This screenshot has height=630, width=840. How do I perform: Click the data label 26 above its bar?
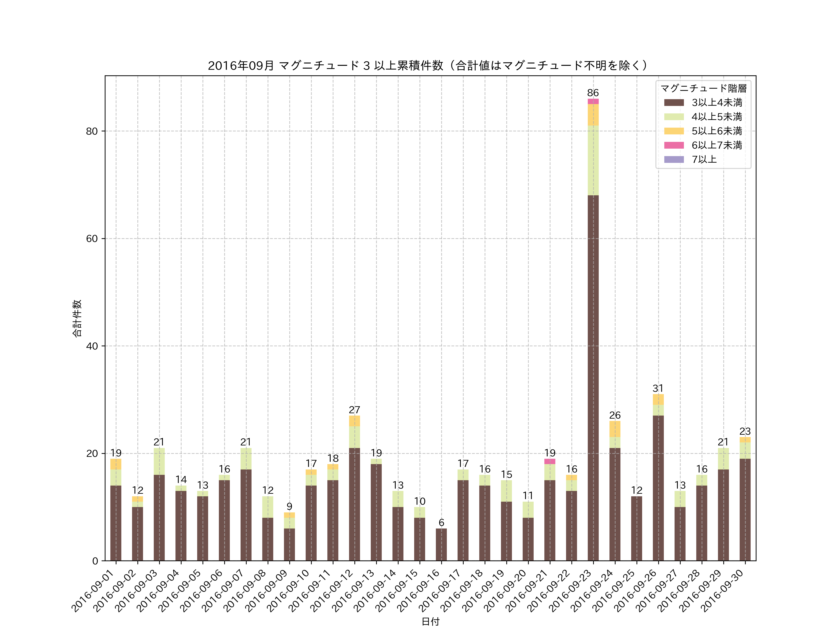click(x=615, y=415)
